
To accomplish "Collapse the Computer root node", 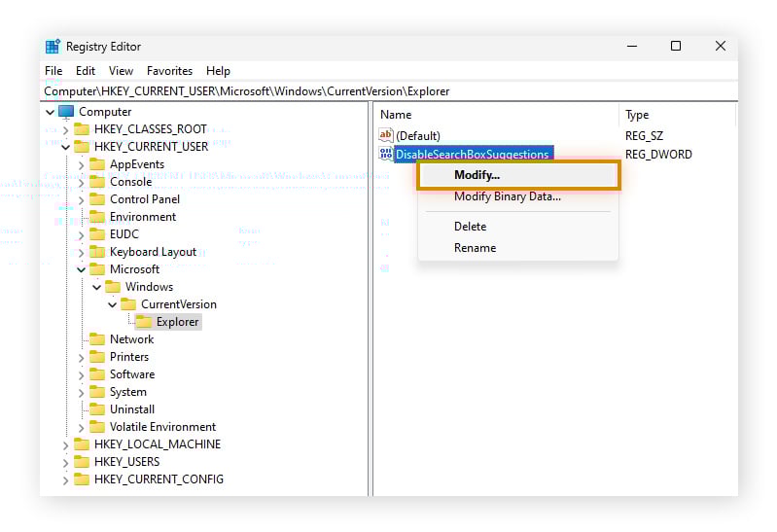I will pyautogui.click(x=50, y=112).
